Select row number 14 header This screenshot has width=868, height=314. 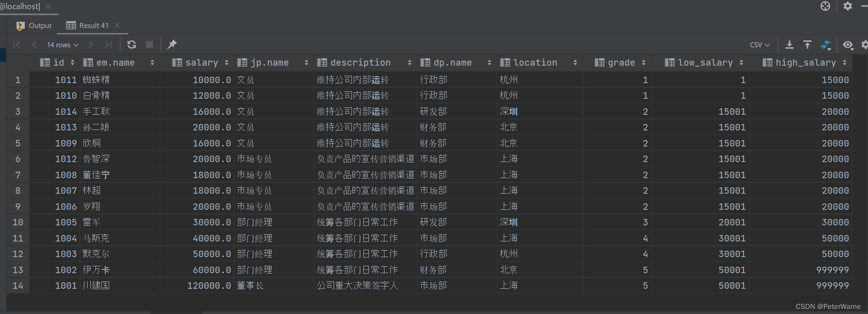coord(18,286)
